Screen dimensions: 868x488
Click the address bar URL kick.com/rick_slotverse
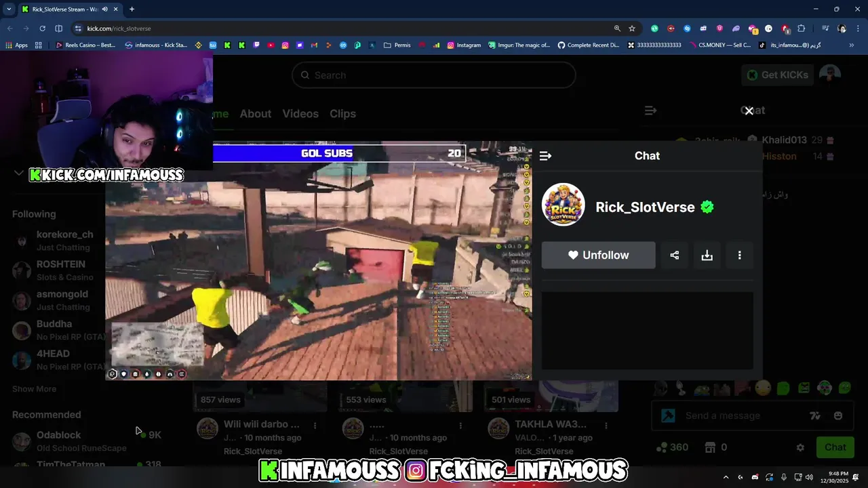pyautogui.click(x=119, y=28)
